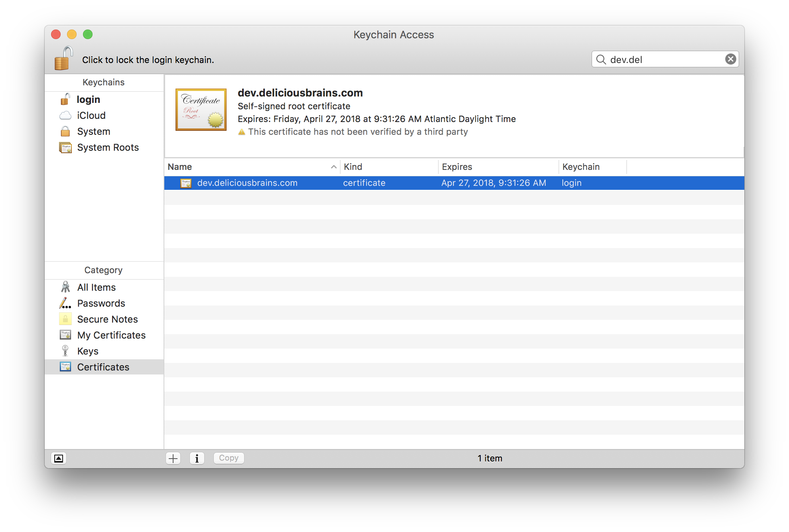This screenshot has width=789, height=532.
Task: Click the yellow minimize window button
Action: point(72,34)
